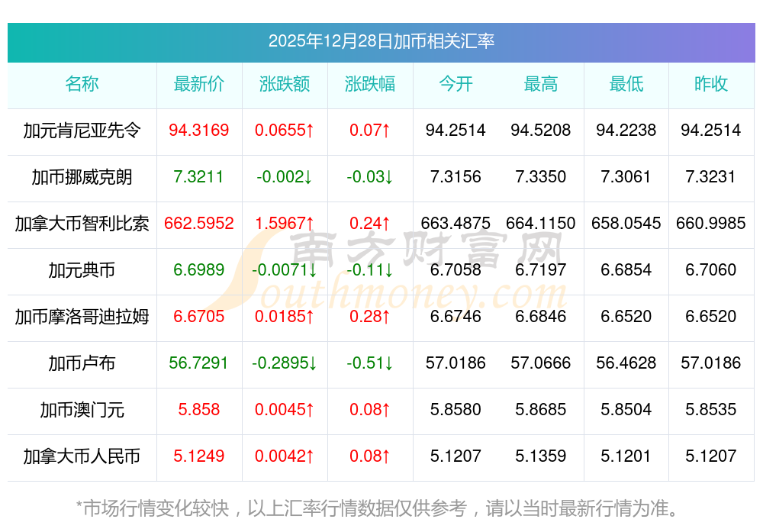Click the change percent 0.28↑
This screenshot has width=763, height=532.
pos(370,317)
